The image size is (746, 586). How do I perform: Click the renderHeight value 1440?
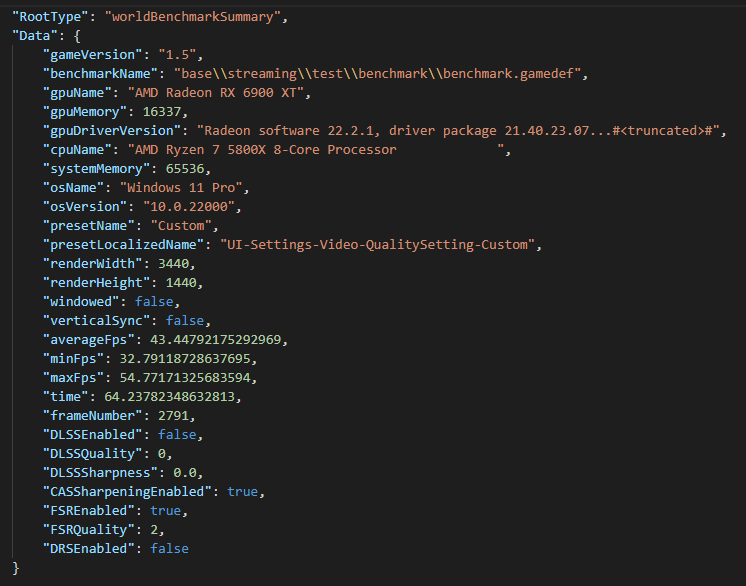pyautogui.click(x=181, y=283)
